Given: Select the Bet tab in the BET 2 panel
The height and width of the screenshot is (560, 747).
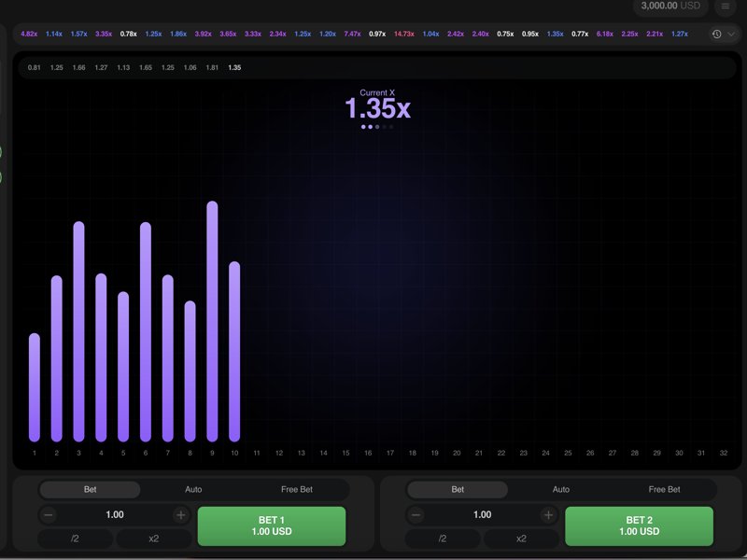Looking at the screenshot, I should click(458, 489).
